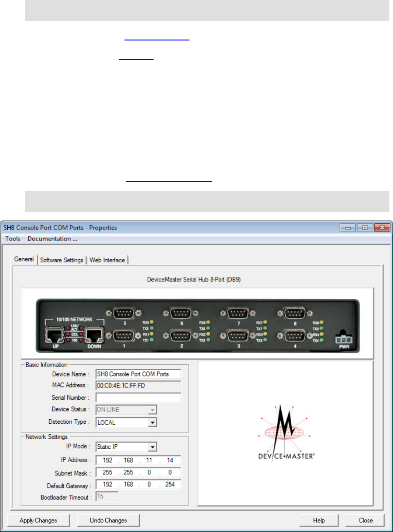Image resolution: width=393 pixels, height=532 pixels.
Task: Switch to the Software Settings tab
Action: click(x=61, y=260)
